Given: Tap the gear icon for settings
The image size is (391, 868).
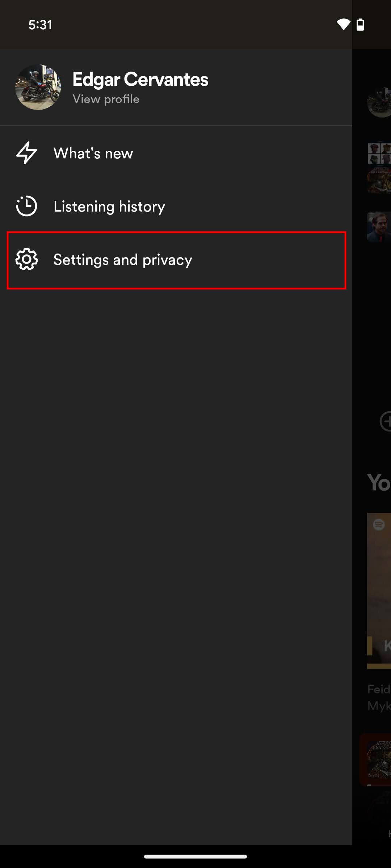Looking at the screenshot, I should coord(26,259).
